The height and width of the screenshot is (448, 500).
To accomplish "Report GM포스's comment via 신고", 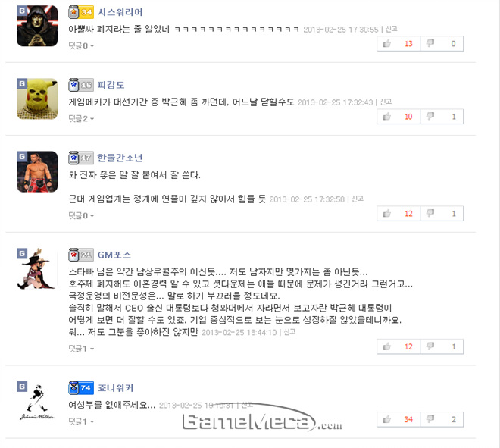I will [289, 332].
